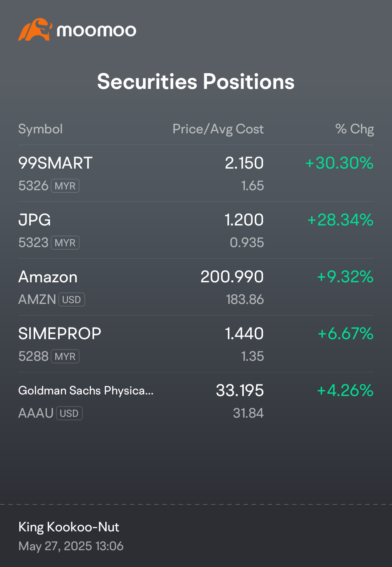392x567 pixels.
Task: Click the +9.32% Amazon change figure
Action: point(345,277)
